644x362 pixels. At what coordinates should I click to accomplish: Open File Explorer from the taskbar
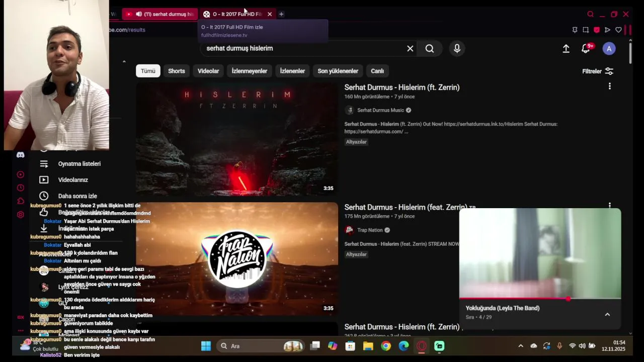368,346
